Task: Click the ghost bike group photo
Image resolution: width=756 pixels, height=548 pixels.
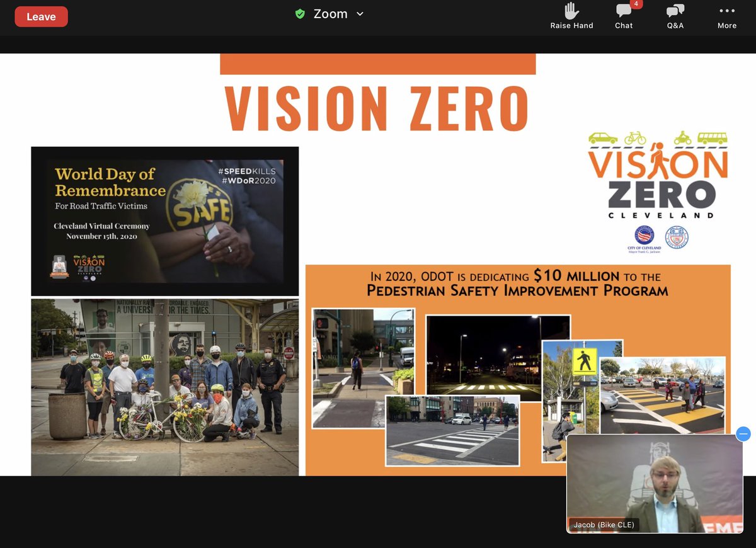Action: [x=165, y=387]
